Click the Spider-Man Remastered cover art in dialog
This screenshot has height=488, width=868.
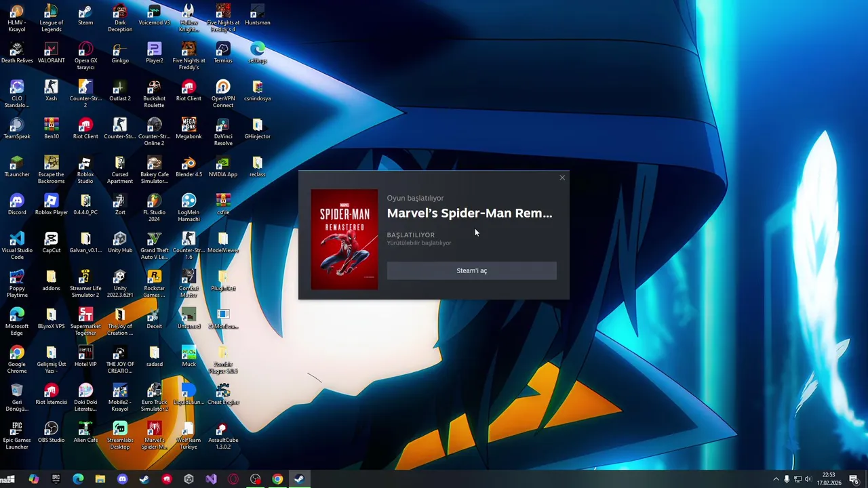pyautogui.click(x=344, y=239)
